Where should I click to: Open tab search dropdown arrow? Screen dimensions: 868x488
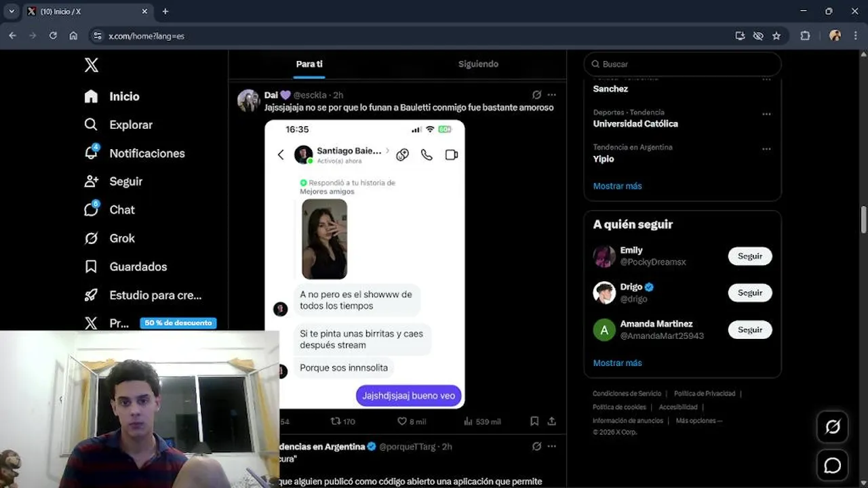point(12,12)
